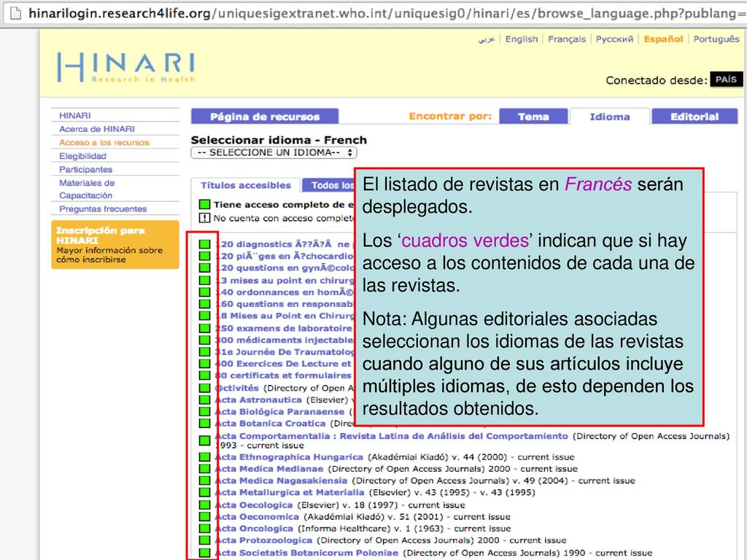
Task: Switch to the Editorial tab
Action: pyautogui.click(x=694, y=116)
